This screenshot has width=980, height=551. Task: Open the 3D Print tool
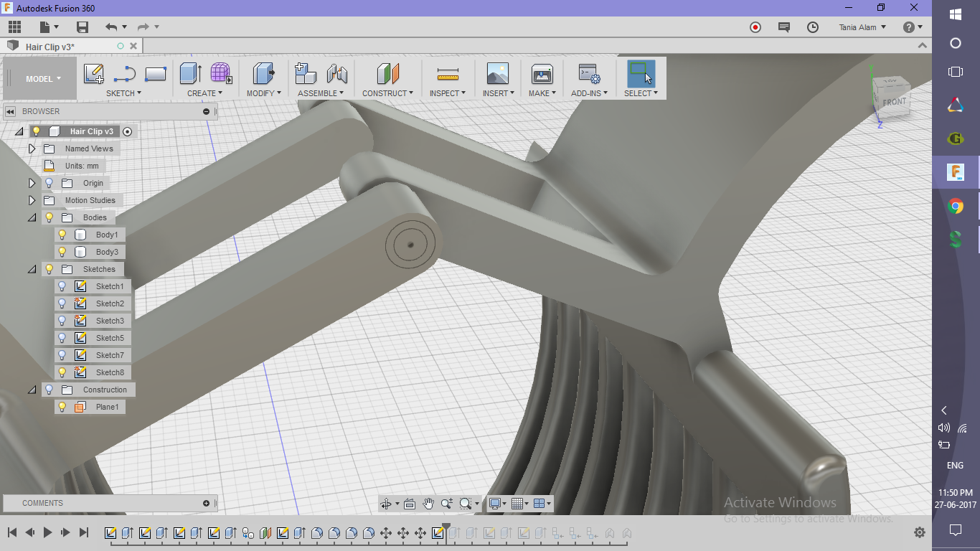[542, 73]
